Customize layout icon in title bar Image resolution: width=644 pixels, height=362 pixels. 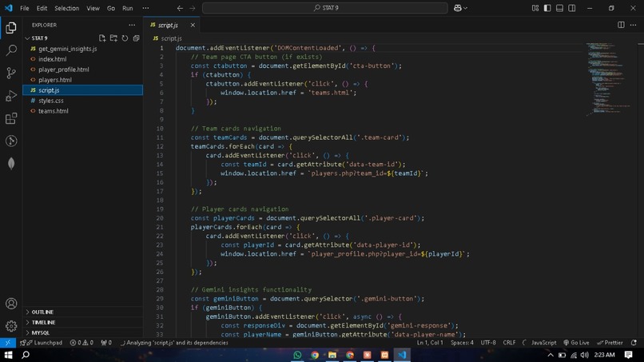tap(535, 8)
